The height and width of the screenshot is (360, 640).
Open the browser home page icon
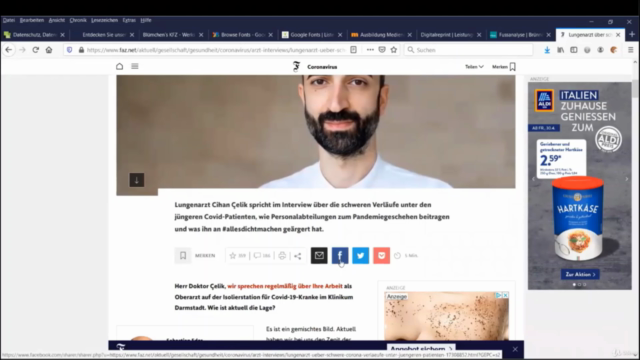coord(49,50)
